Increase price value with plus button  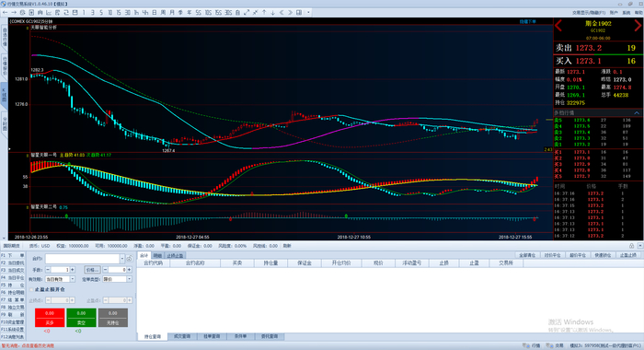tap(130, 270)
